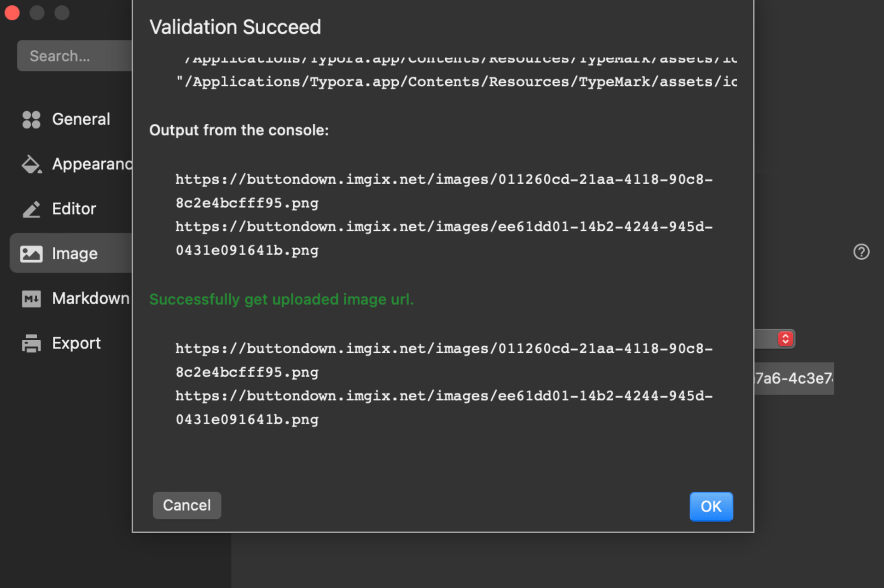Focus the Search preferences field
The image size is (884, 588).
[x=74, y=56]
